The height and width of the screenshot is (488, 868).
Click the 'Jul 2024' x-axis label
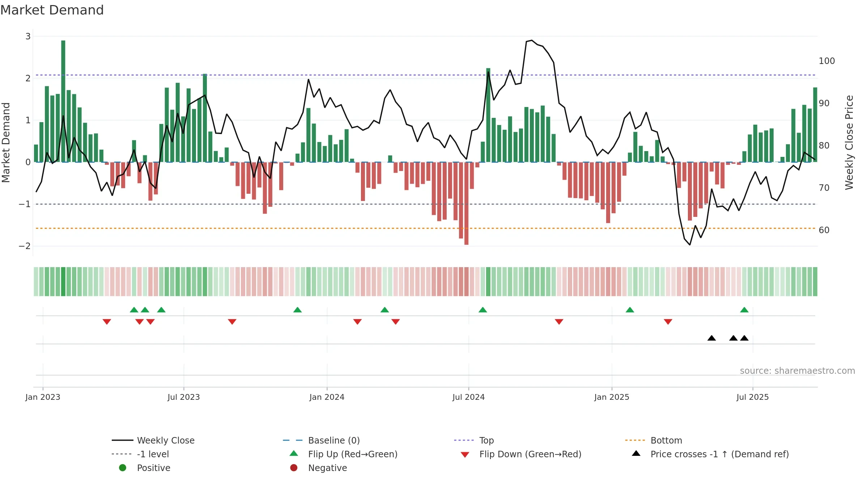468,397
